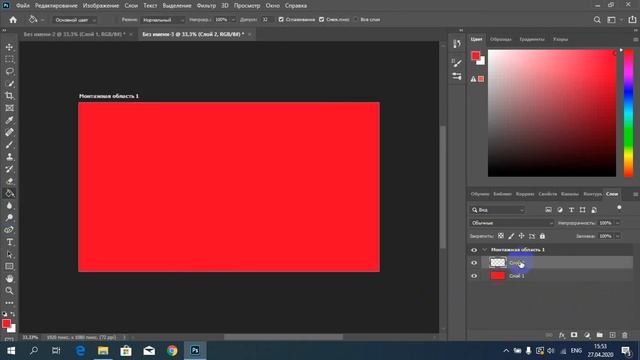Select the Path Selection tool
The height and width of the screenshot is (360, 640).
click(9, 254)
